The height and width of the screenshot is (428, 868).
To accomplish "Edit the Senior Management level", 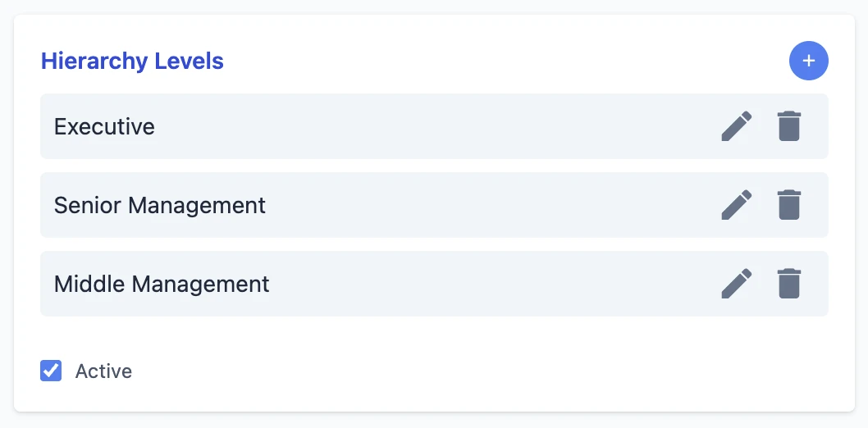I will [x=737, y=205].
